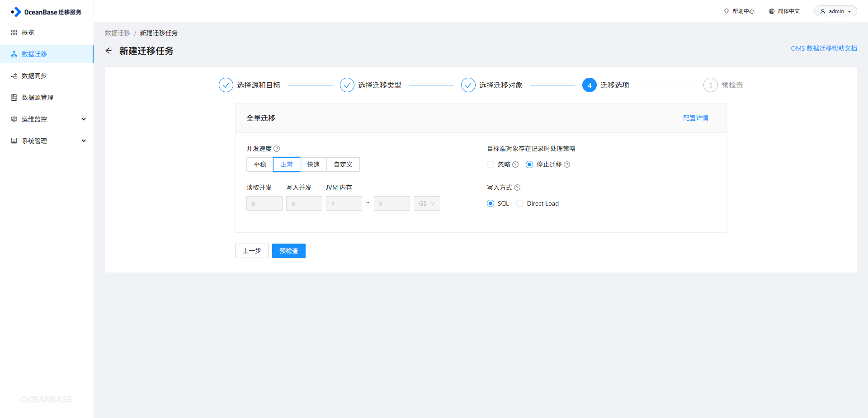This screenshot has width=868, height=418.
Task: Set concurrency speed to 平稳
Action: point(260,164)
